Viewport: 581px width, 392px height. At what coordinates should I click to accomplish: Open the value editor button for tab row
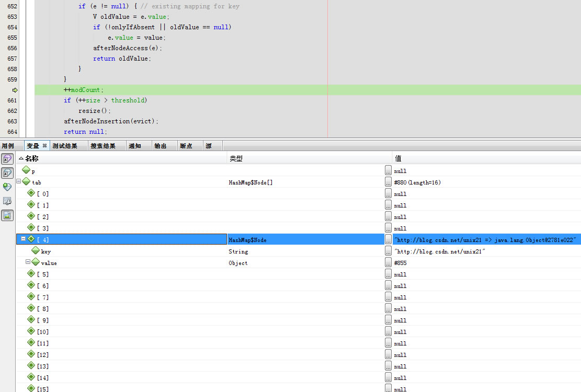[x=389, y=182]
